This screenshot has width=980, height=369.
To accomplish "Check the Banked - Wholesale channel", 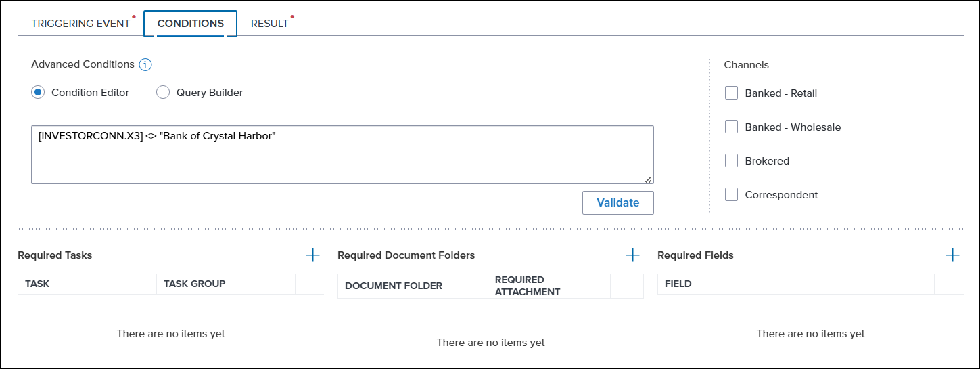I will coord(731,127).
